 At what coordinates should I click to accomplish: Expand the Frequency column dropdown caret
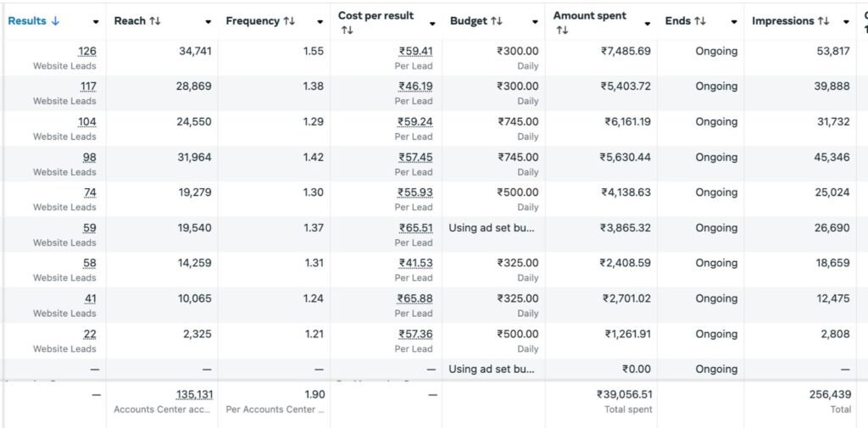320,22
